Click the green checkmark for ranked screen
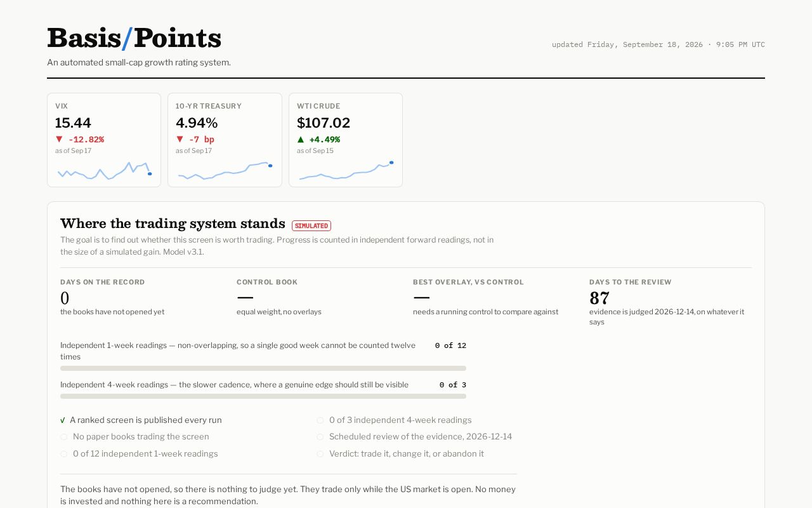Screen dimensions: 812x508 click(63, 420)
